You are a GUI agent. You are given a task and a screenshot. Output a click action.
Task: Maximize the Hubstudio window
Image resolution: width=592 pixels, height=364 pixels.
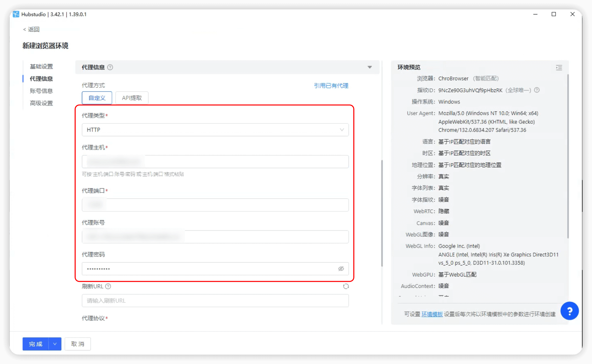(554, 14)
